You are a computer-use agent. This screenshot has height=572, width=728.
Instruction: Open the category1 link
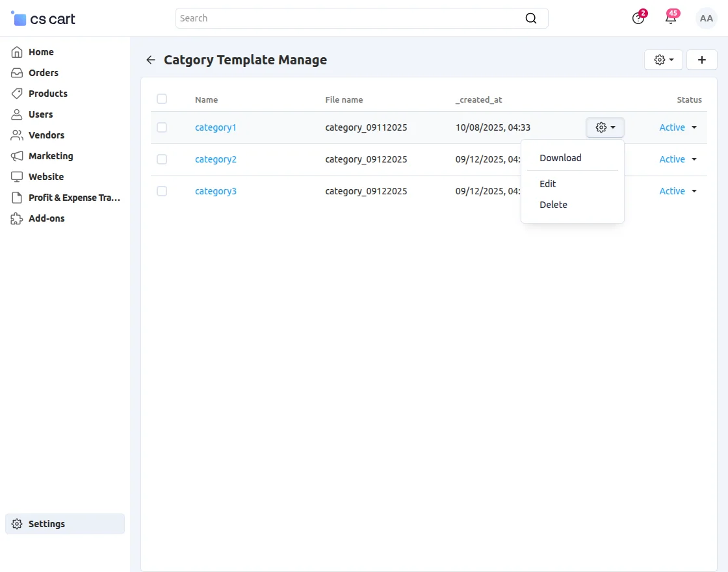pyautogui.click(x=216, y=127)
